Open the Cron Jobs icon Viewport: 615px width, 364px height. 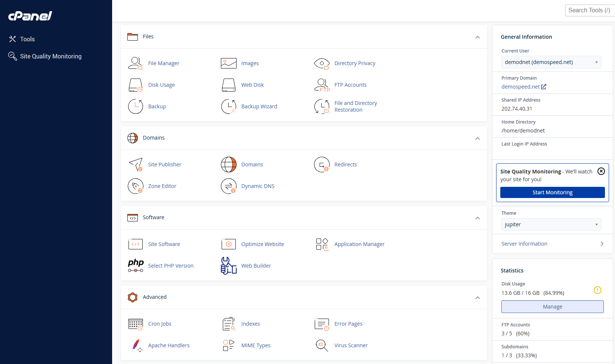point(135,324)
